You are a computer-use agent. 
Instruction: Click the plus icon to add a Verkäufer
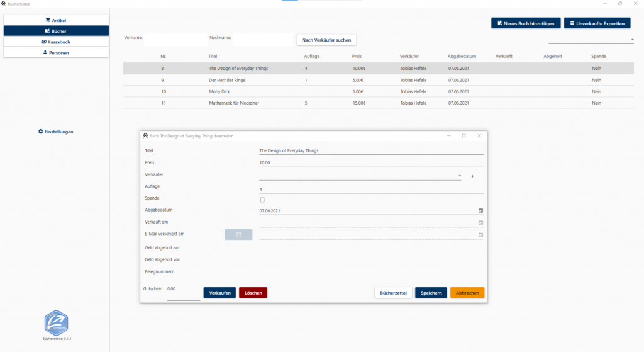[472, 176]
